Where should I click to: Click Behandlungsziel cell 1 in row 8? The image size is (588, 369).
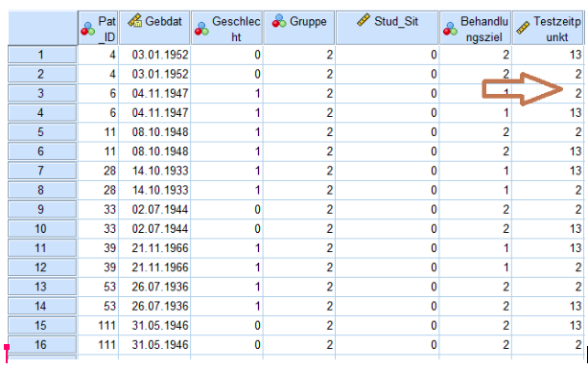coord(476,190)
